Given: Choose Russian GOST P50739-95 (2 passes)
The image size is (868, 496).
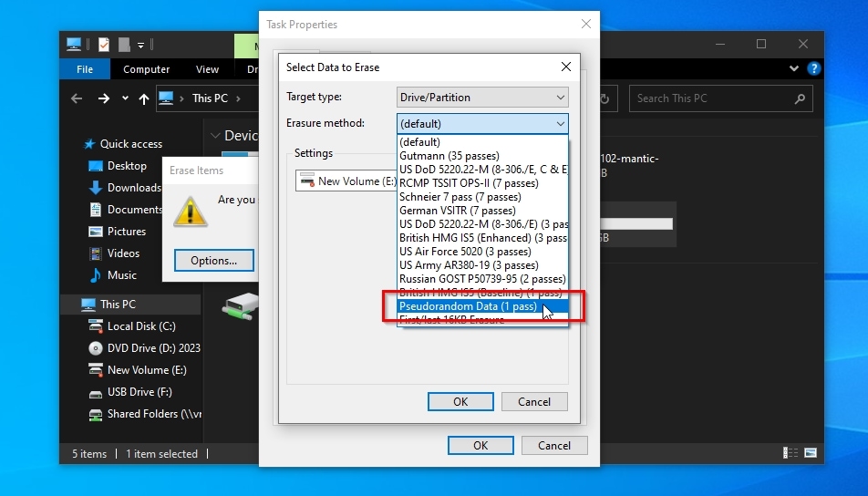Looking at the screenshot, I should click(x=482, y=279).
